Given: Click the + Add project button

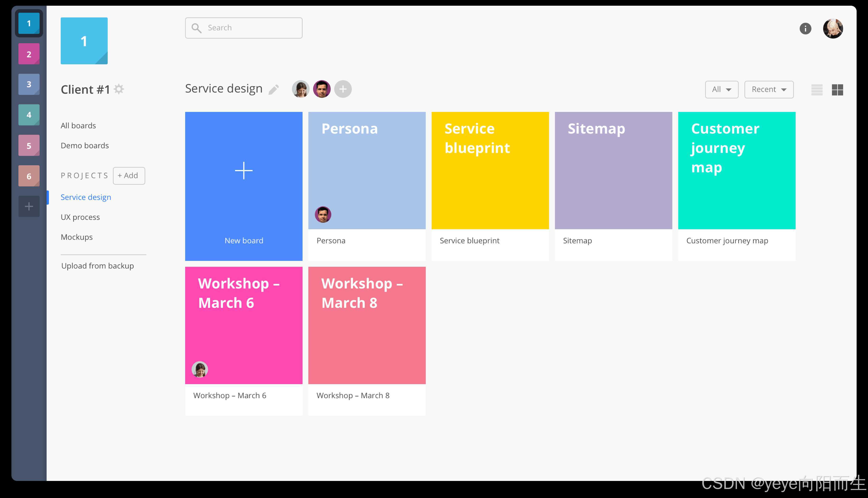Looking at the screenshot, I should pos(129,175).
